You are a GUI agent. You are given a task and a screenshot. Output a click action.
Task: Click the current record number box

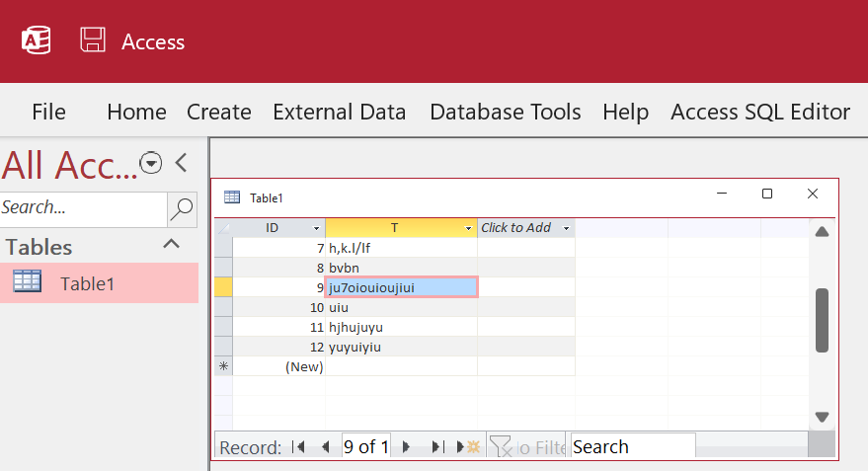coord(366,446)
